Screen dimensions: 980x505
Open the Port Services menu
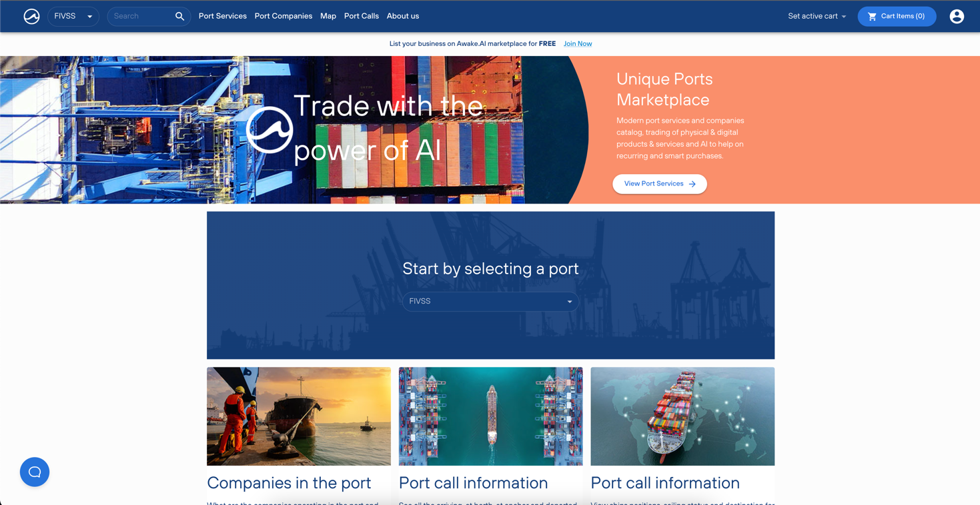click(x=222, y=16)
